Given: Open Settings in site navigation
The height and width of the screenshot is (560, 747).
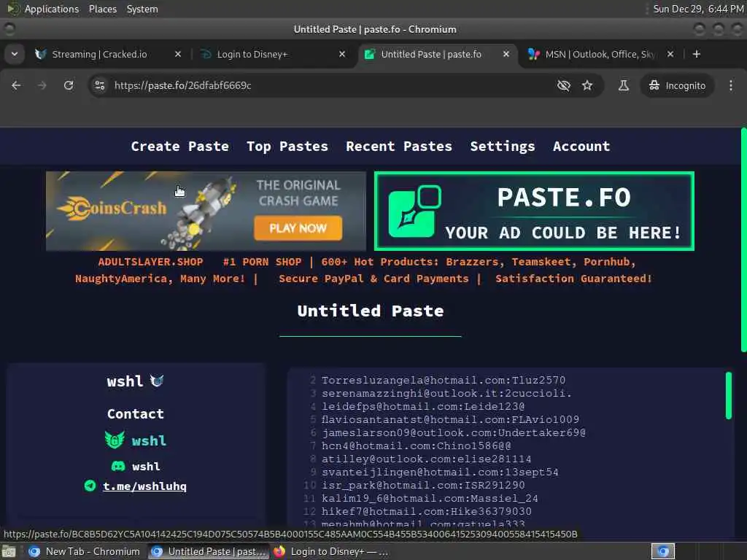Looking at the screenshot, I should click(x=503, y=146).
